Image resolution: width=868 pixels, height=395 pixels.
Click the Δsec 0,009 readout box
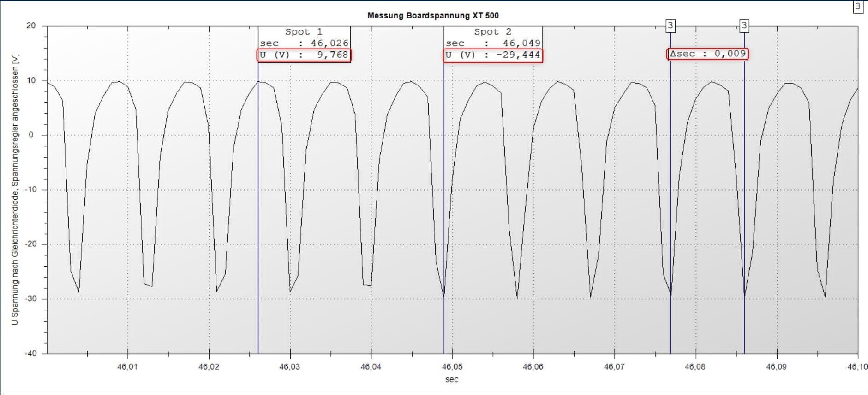707,54
